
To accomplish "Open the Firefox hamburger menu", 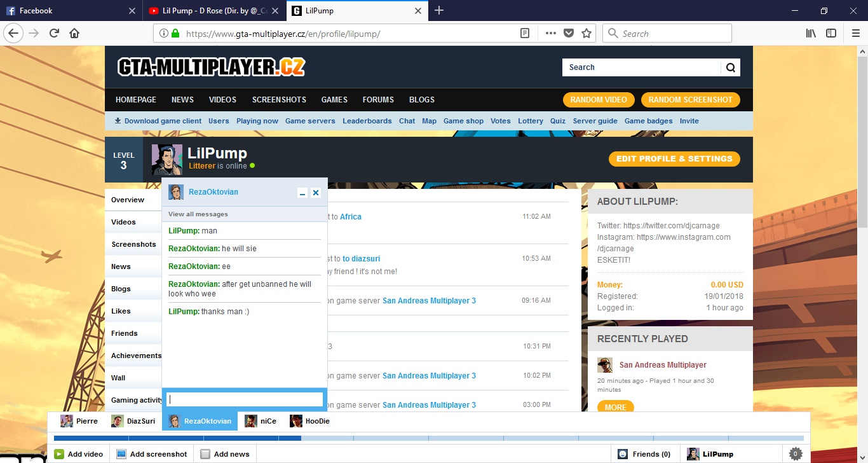I will pos(855,34).
